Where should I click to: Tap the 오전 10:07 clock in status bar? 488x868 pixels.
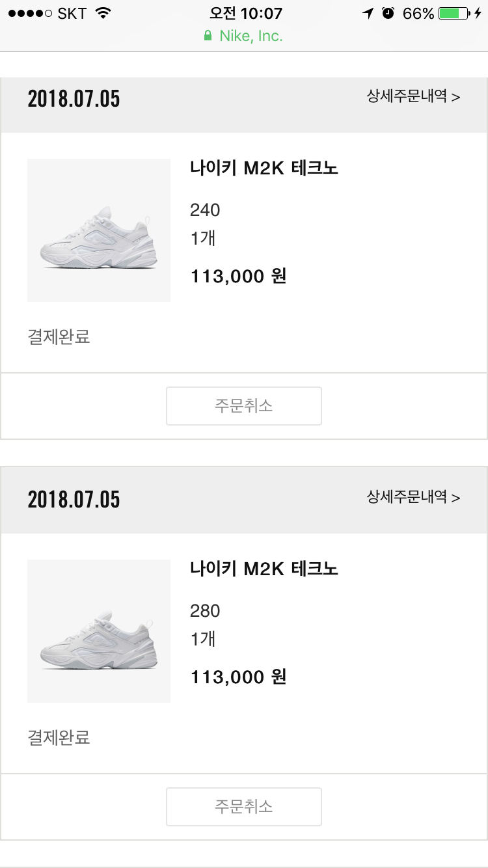(x=246, y=13)
